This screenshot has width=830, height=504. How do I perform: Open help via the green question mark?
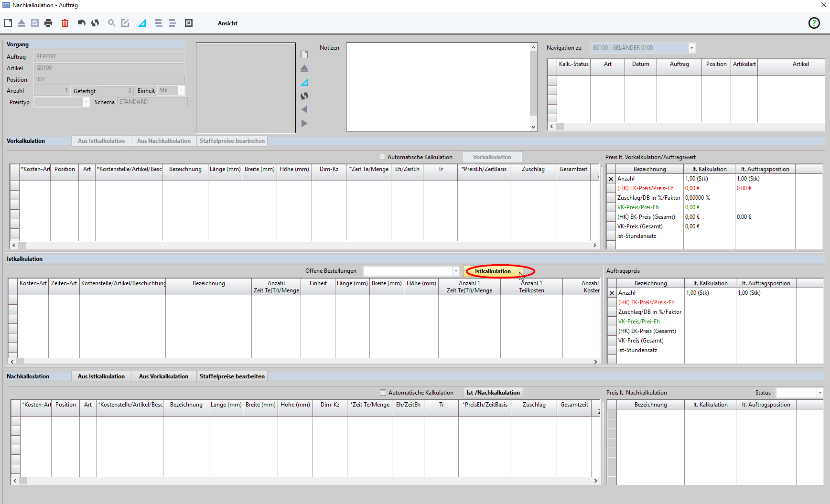(x=814, y=23)
